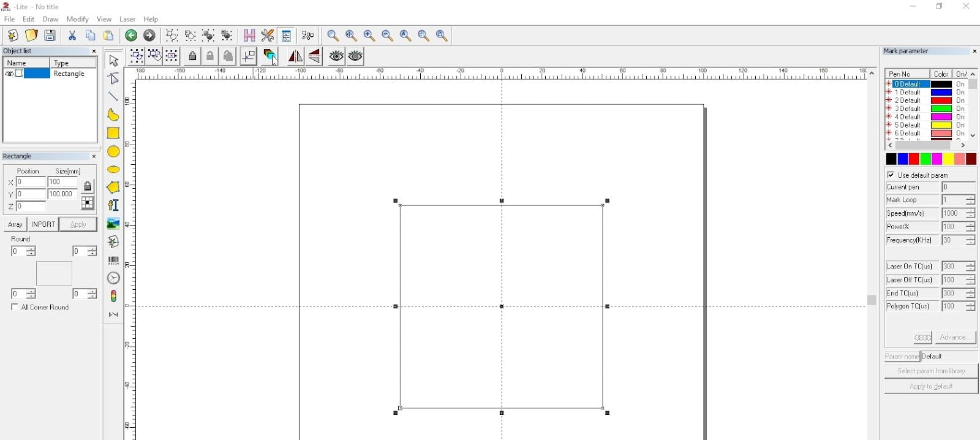Select the Polygon drawing tool
Image resolution: width=980 pixels, height=440 pixels.
(113, 188)
